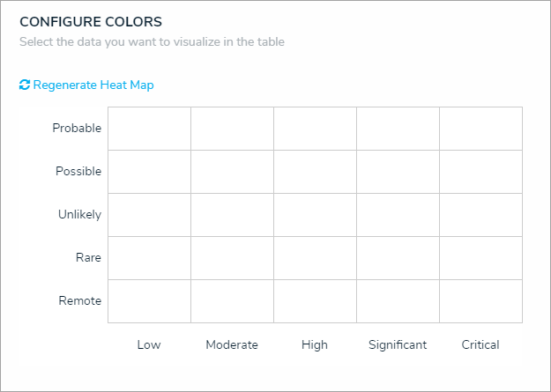Choose the Remote / High heat map cell
The height and width of the screenshot is (392, 551).
coord(315,301)
